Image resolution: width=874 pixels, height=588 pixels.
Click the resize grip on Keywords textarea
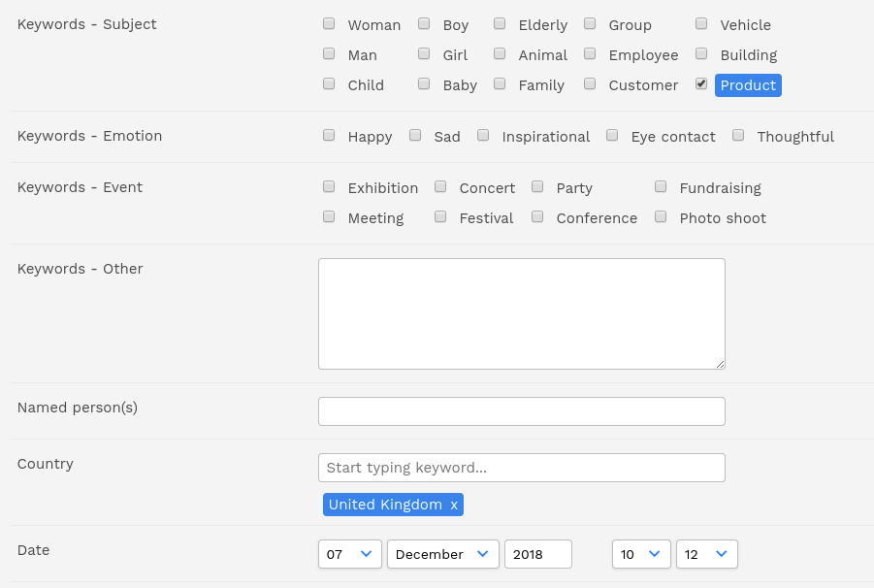click(x=720, y=364)
